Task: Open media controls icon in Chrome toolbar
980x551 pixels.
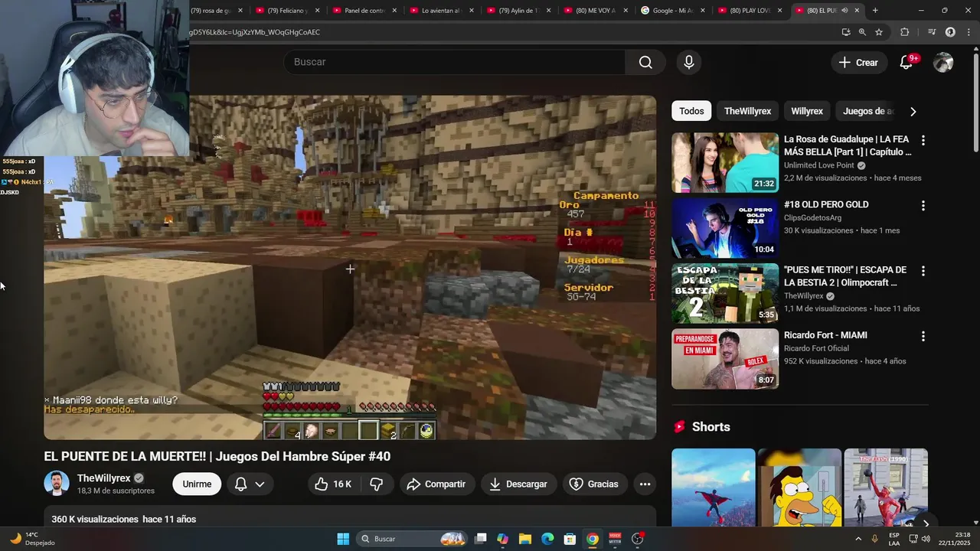Action: [x=931, y=32]
